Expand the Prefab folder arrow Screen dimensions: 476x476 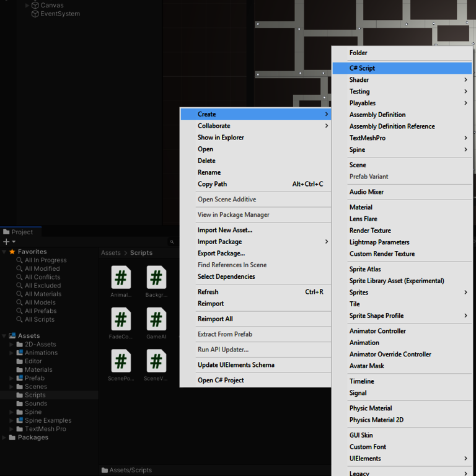11,378
